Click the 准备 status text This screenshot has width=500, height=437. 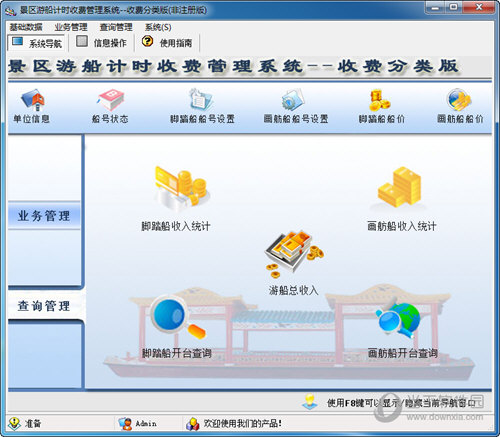coord(33,423)
